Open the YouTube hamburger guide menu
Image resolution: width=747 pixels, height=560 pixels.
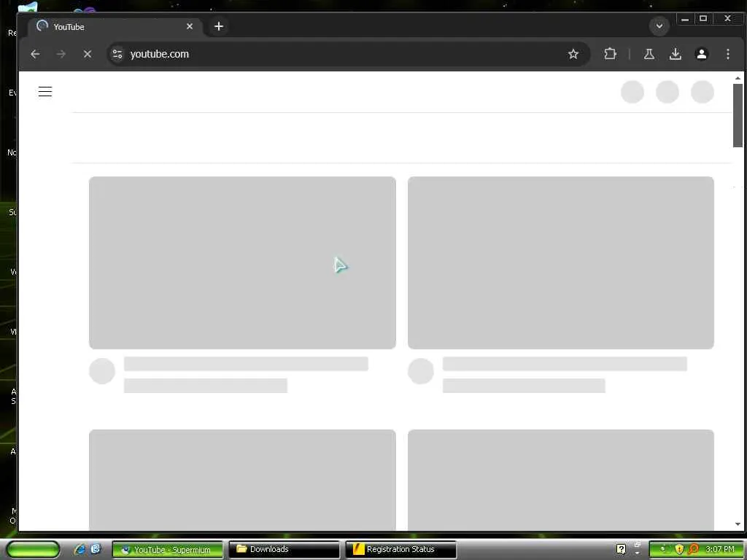point(45,91)
